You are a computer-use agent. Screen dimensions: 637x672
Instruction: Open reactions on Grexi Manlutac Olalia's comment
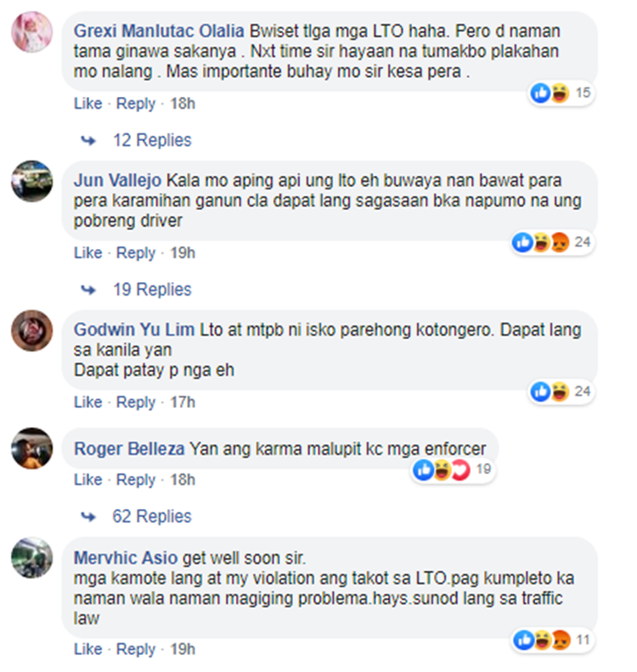click(561, 93)
